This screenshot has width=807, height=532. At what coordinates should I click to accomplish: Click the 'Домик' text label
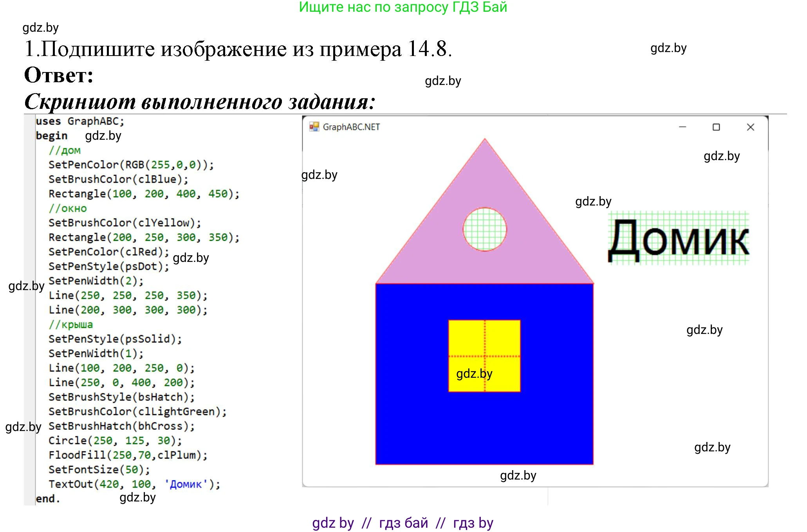pos(678,239)
